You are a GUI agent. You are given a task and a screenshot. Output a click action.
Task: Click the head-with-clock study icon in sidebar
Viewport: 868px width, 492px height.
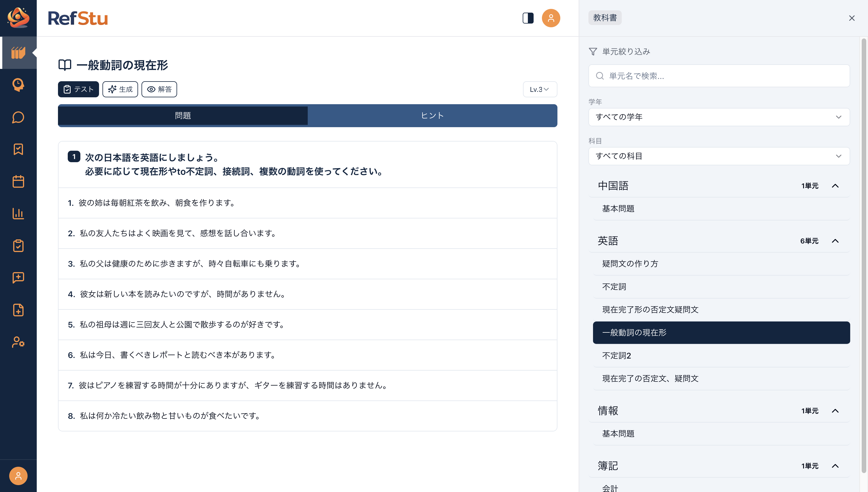[18, 85]
